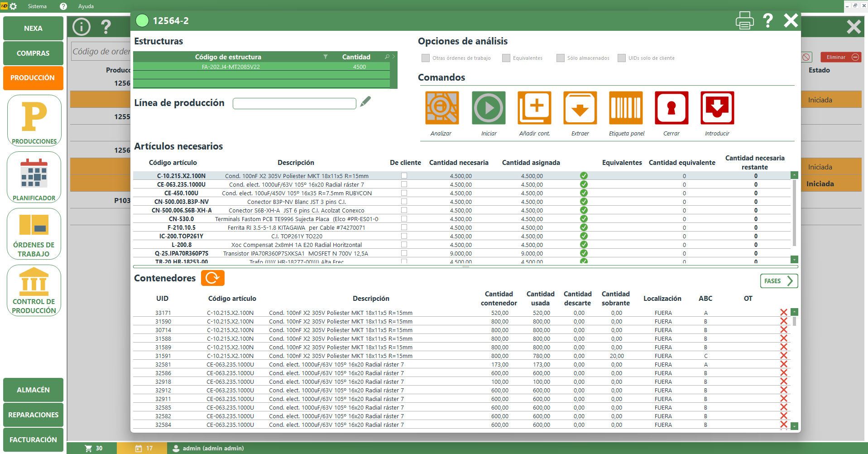Click the printer icon in header
The image size is (868, 454).
pos(744,21)
